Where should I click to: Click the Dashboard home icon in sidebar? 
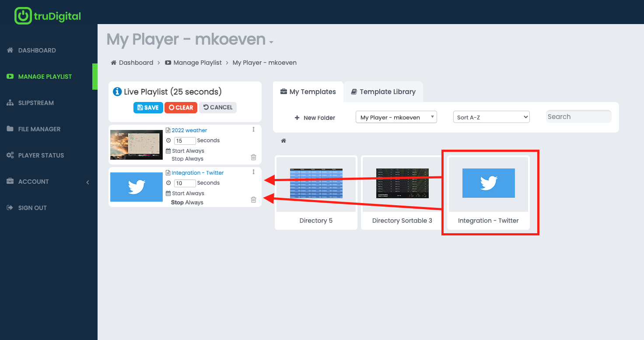pos(10,50)
